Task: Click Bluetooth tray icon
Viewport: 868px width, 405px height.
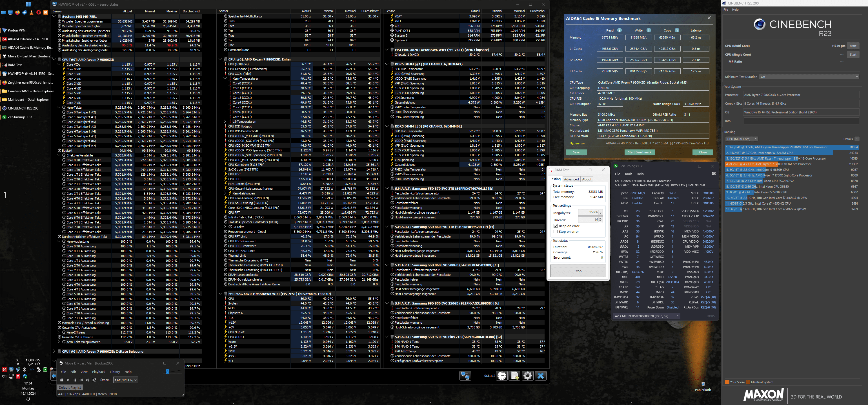Action: tap(25, 370)
